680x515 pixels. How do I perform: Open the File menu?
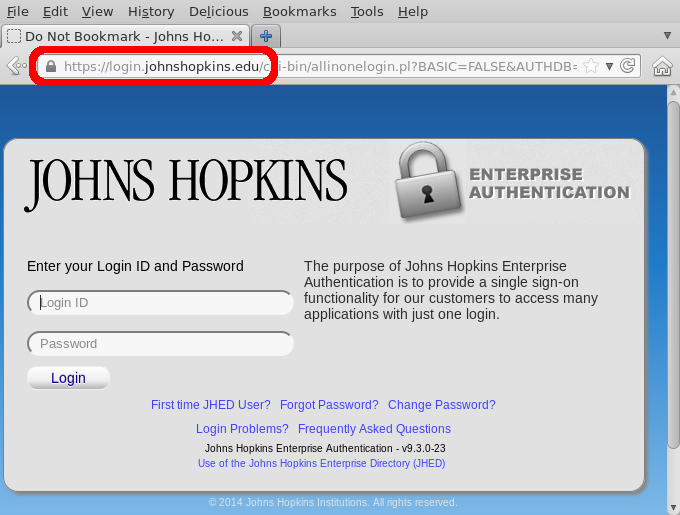click(x=18, y=12)
